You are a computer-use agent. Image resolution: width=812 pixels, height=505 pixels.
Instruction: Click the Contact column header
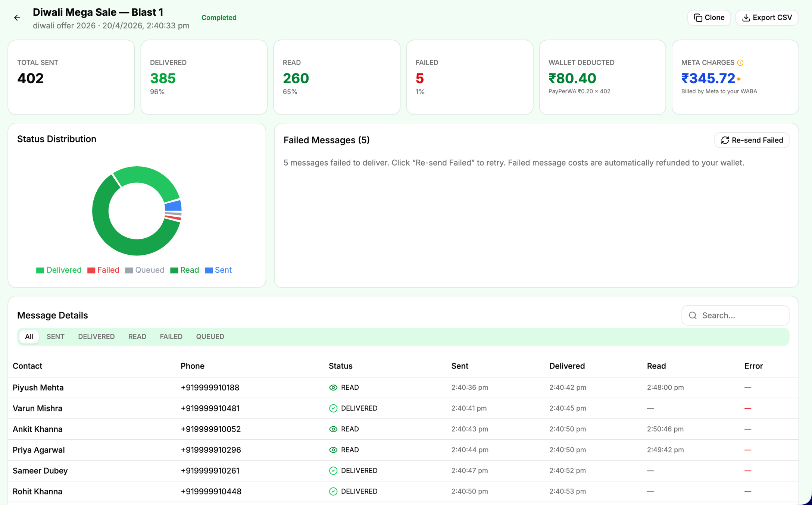(28, 366)
